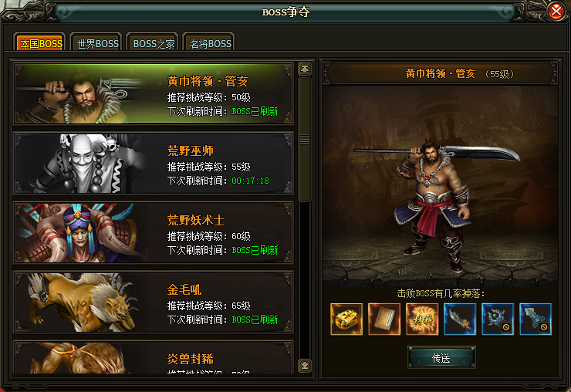Click the blue amulet drop icon
The height and width of the screenshot is (392, 571).
pos(498,319)
